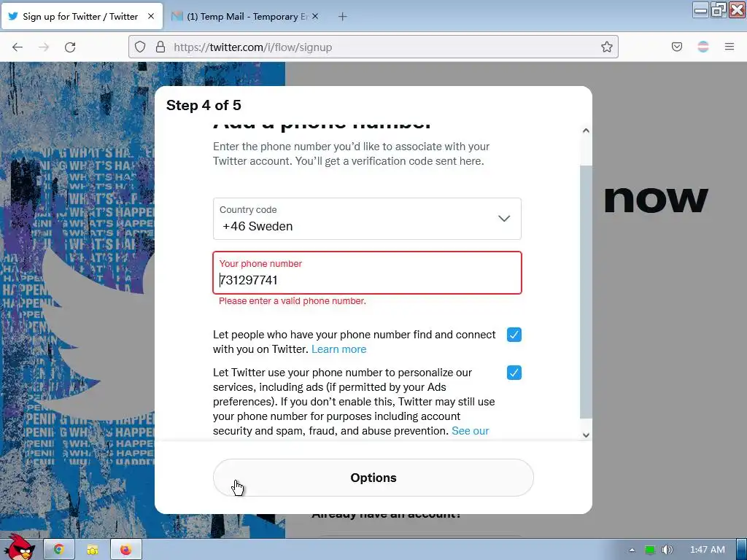Show hidden system tray icons
747x560 pixels.
[x=632, y=550]
